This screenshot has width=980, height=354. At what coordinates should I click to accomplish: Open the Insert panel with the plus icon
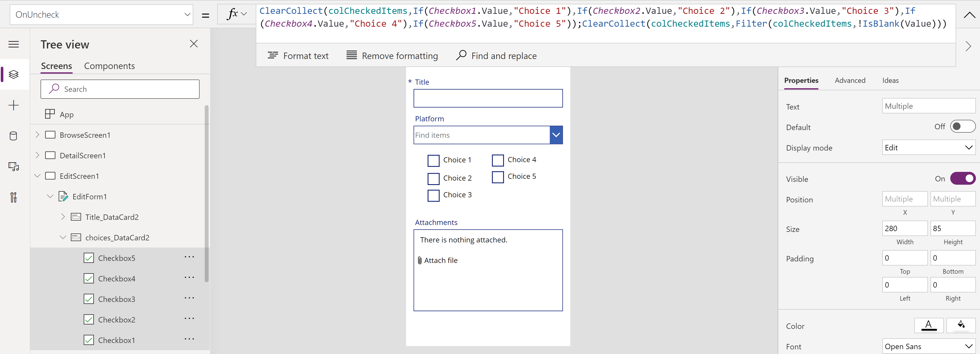[14, 105]
